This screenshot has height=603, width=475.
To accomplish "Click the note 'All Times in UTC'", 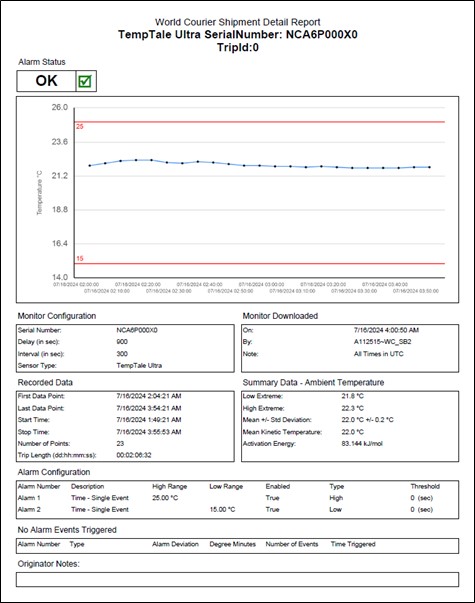I will click(x=379, y=354).
